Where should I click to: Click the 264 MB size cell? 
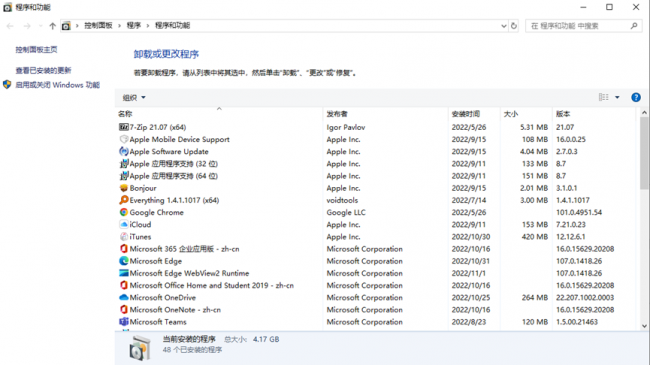[534, 297]
